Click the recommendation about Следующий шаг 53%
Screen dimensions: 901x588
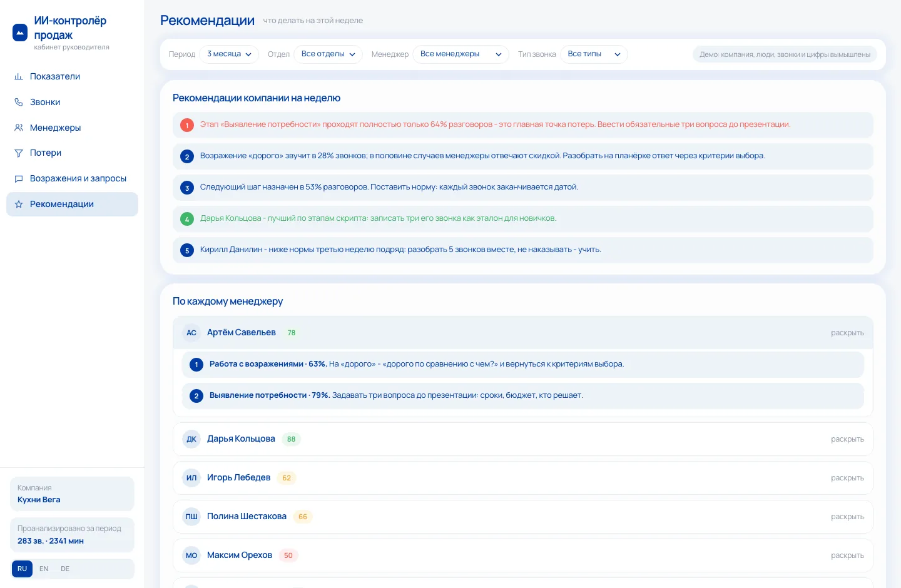pos(523,188)
